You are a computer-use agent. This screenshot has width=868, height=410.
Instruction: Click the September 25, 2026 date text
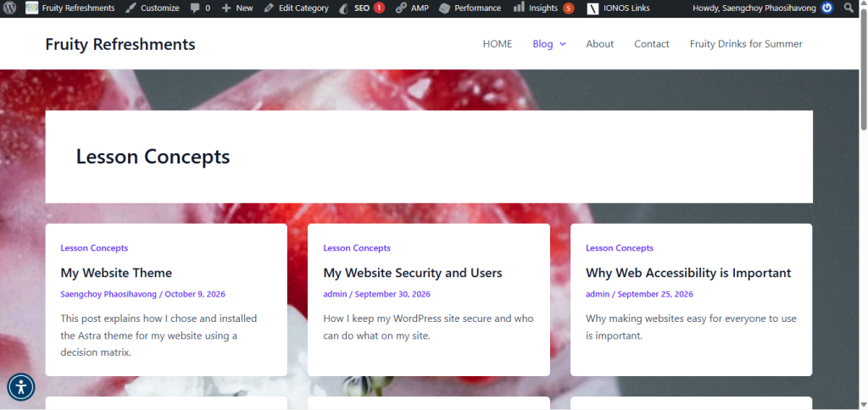click(655, 294)
